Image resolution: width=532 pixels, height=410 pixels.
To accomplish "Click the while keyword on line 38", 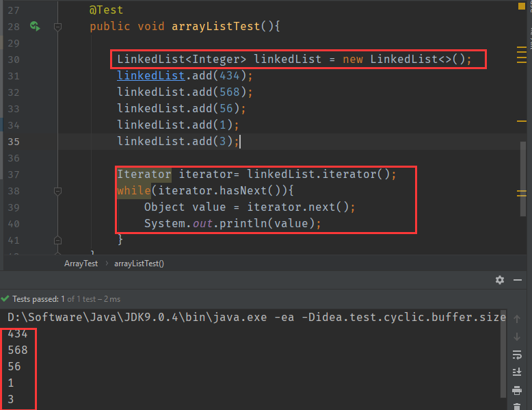I will [x=133, y=190].
